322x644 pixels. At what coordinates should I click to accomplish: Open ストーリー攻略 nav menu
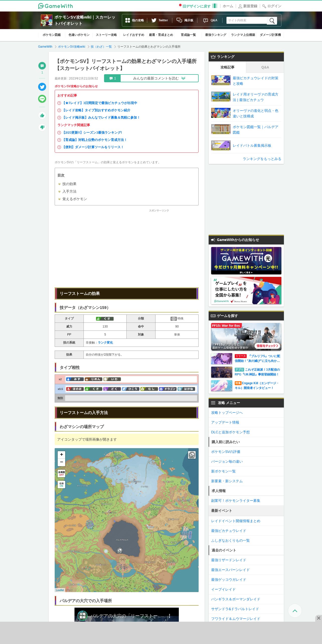tap(106, 35)
